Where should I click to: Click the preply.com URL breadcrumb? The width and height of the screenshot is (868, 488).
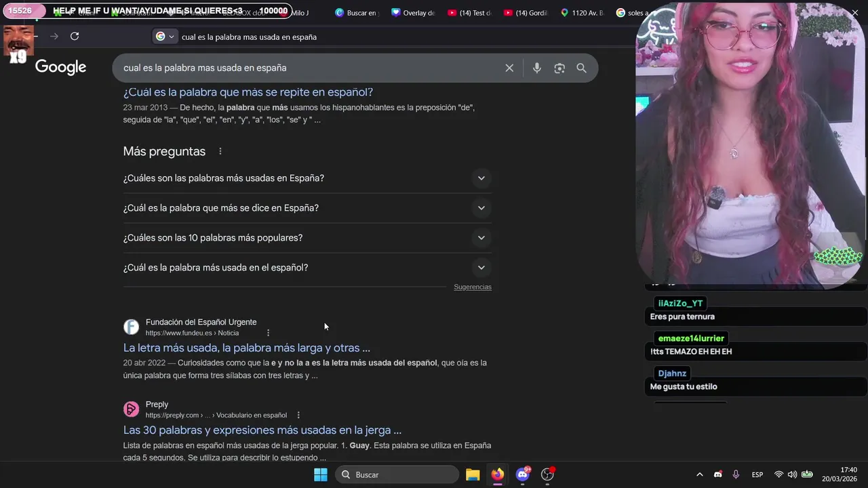click(x=216, y=415)
